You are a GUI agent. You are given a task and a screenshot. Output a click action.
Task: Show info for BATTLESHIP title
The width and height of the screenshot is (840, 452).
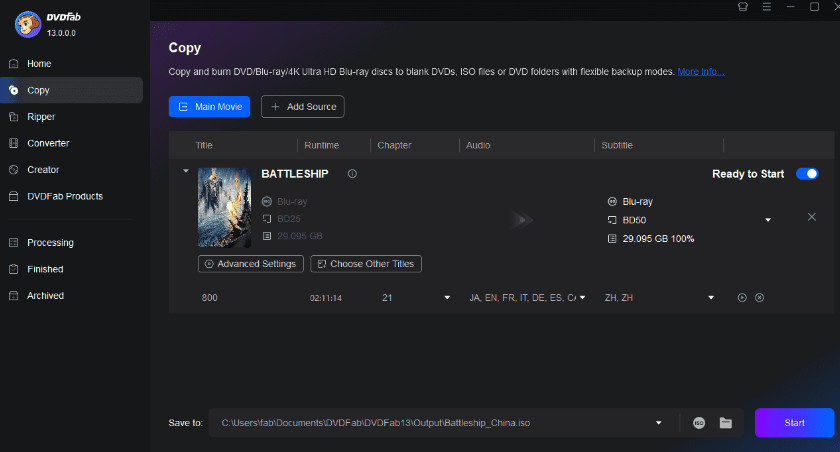[x=352, y=174]
